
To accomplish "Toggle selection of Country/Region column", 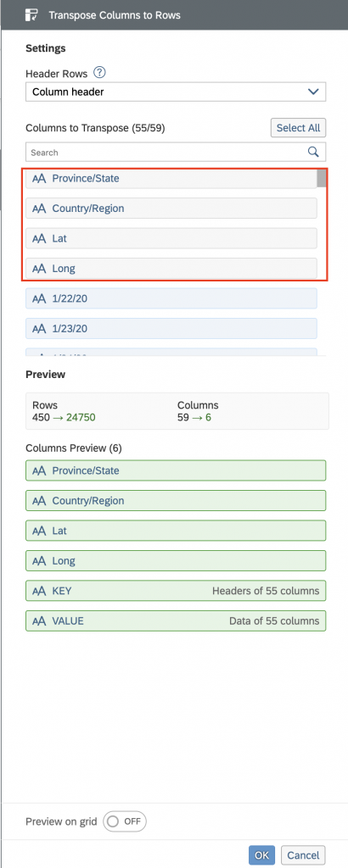I will point(171,209).
